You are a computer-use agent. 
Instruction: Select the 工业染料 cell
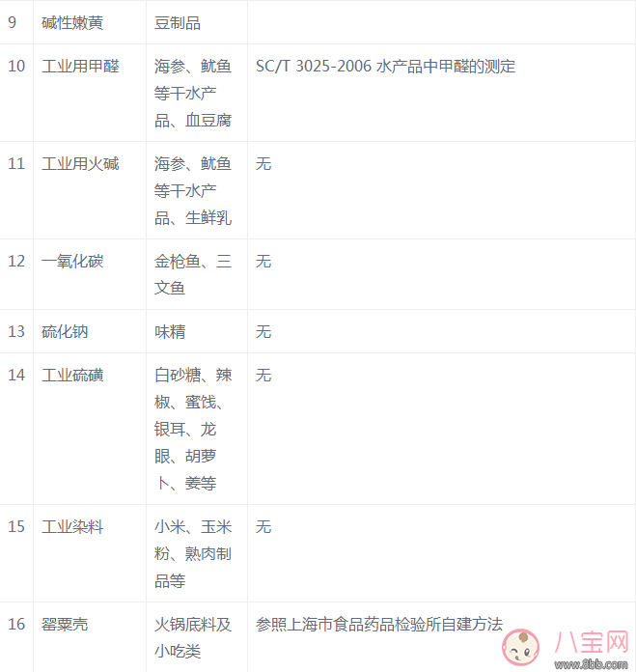click(72, 527)
